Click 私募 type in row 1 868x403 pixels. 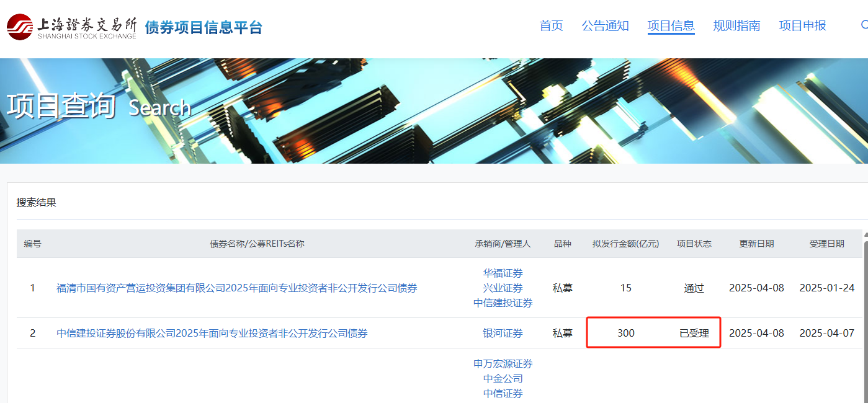(563, 288)
